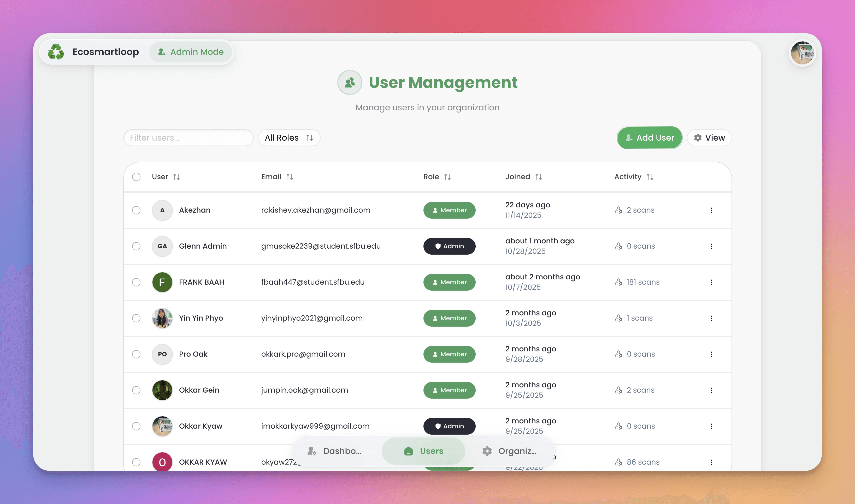Click recycle scan icon in Glenn Admin row
Screen dimensions: 855x504
pos(618,246)
